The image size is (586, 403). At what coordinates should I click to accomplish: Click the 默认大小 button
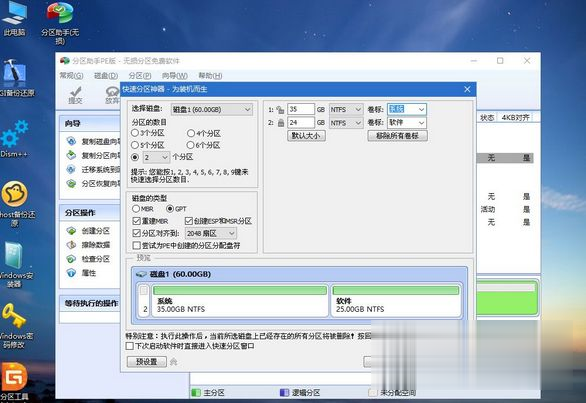click(306, 136)
